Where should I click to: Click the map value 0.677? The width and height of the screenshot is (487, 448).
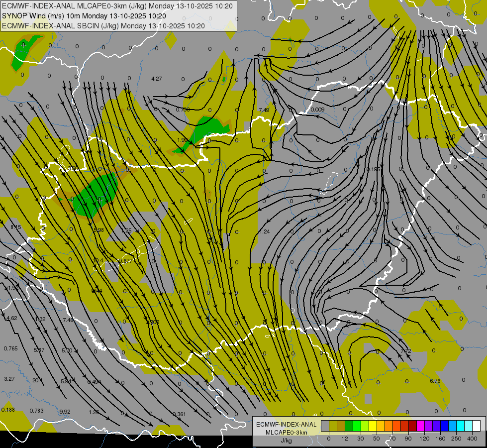(x=126, y=261)
